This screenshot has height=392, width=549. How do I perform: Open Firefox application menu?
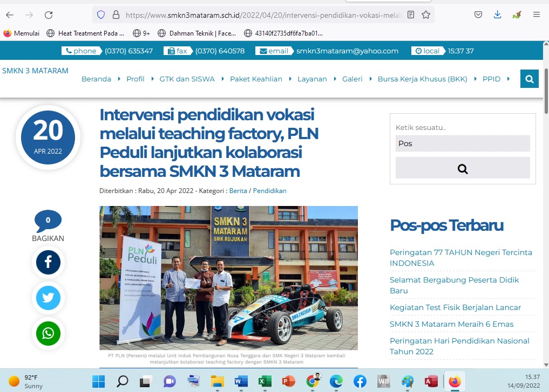click(x=536, y=15)
